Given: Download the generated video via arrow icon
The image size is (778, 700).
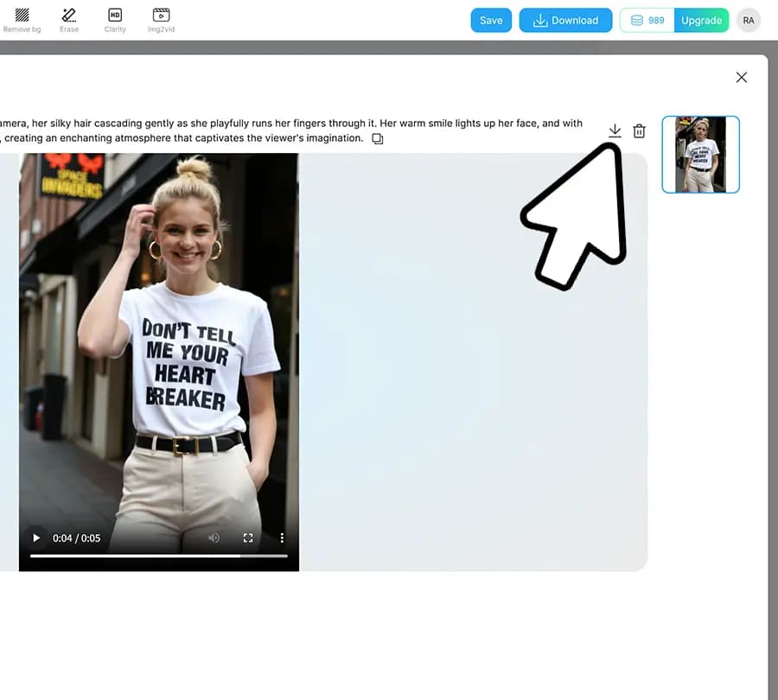Looking at the screenshot, I should (x=615, y=130).
